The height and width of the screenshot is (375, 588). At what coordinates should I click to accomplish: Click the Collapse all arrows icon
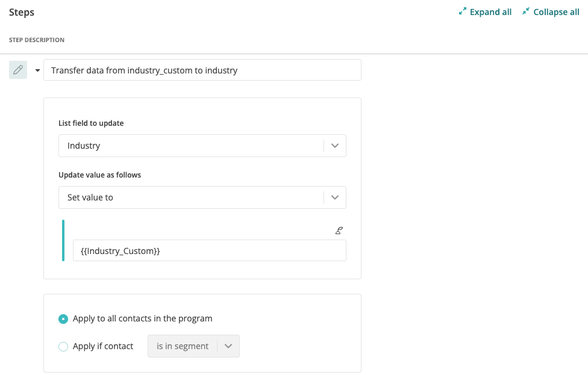coord(526,11)
